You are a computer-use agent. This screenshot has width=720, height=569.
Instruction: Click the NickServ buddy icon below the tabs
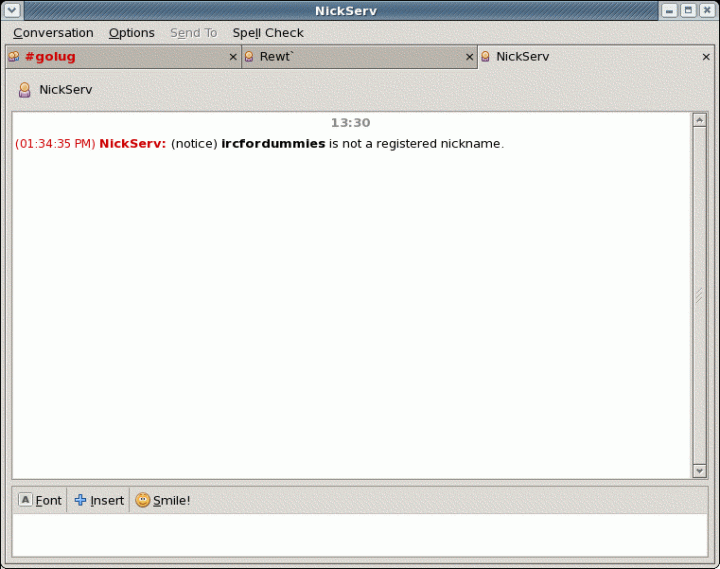point(25,90)
